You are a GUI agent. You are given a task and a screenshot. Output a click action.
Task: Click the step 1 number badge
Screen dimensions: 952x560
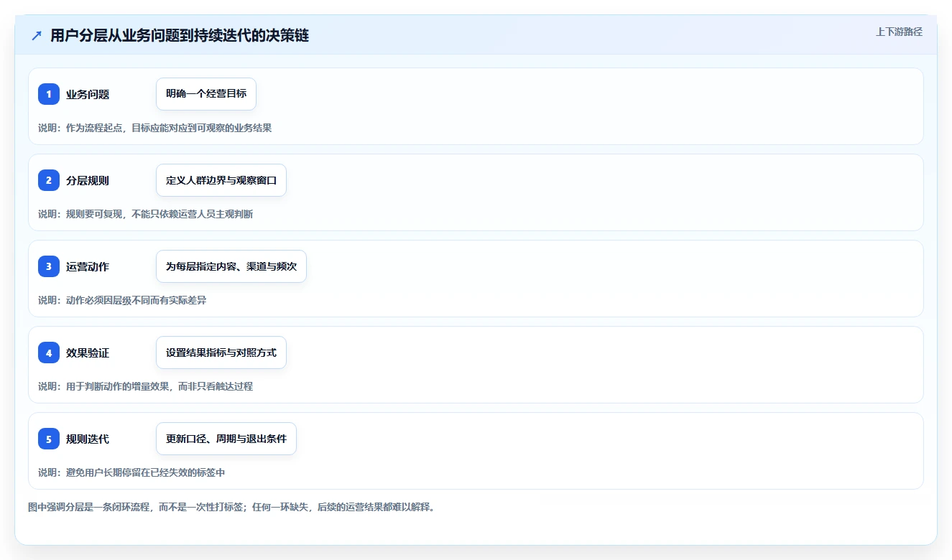point(49,94)
